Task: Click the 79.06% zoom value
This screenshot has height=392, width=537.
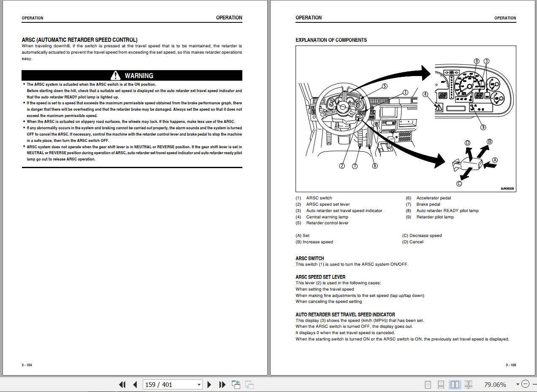Action: point(495,384)
